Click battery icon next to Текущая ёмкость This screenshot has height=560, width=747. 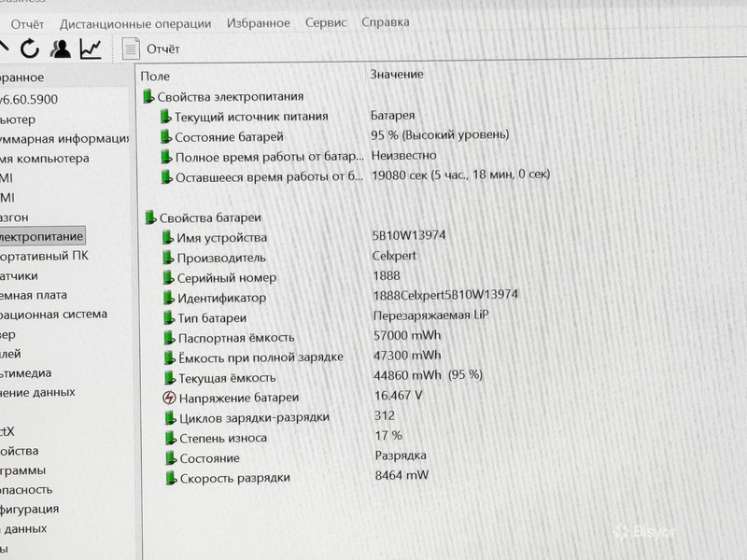click(x=170, y=378)
